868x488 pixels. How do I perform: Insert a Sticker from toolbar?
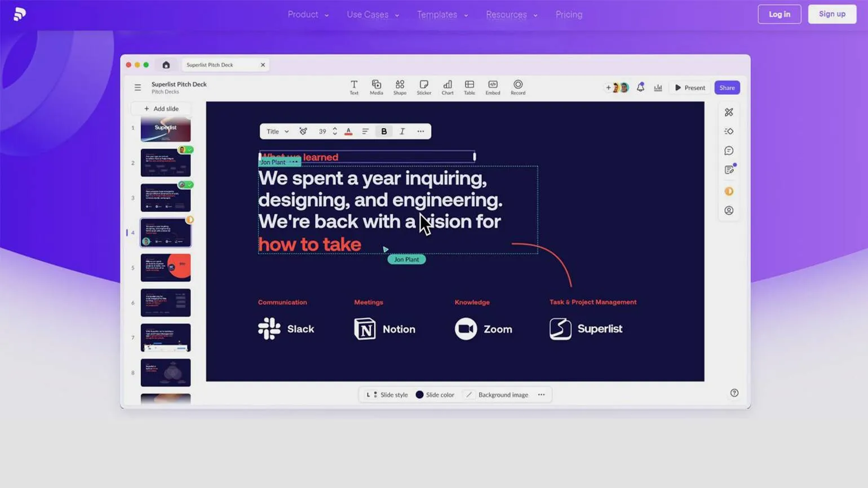point(424,87)
